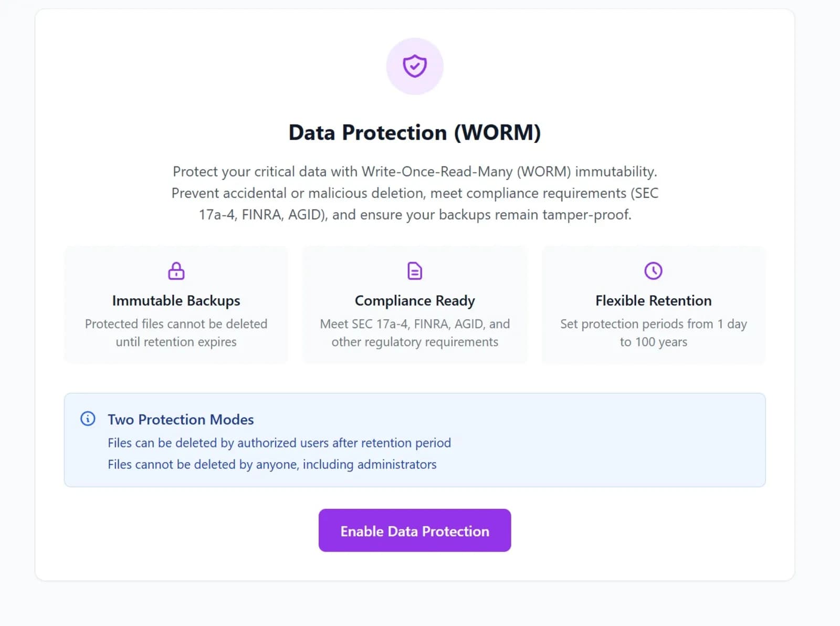Click the SEC 17a-4 compliance description text
The width and height of the screenshot is (840, 626).
(414, 332)
